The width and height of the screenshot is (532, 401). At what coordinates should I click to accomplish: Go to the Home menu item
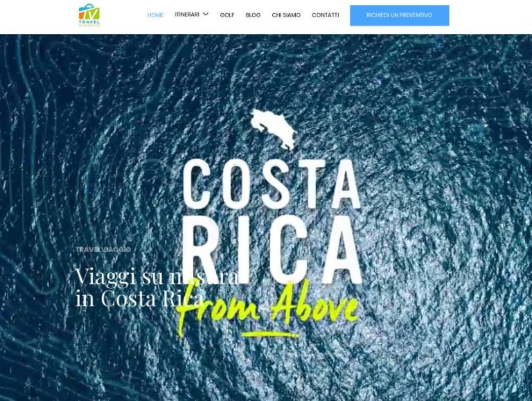pos(155,15)
